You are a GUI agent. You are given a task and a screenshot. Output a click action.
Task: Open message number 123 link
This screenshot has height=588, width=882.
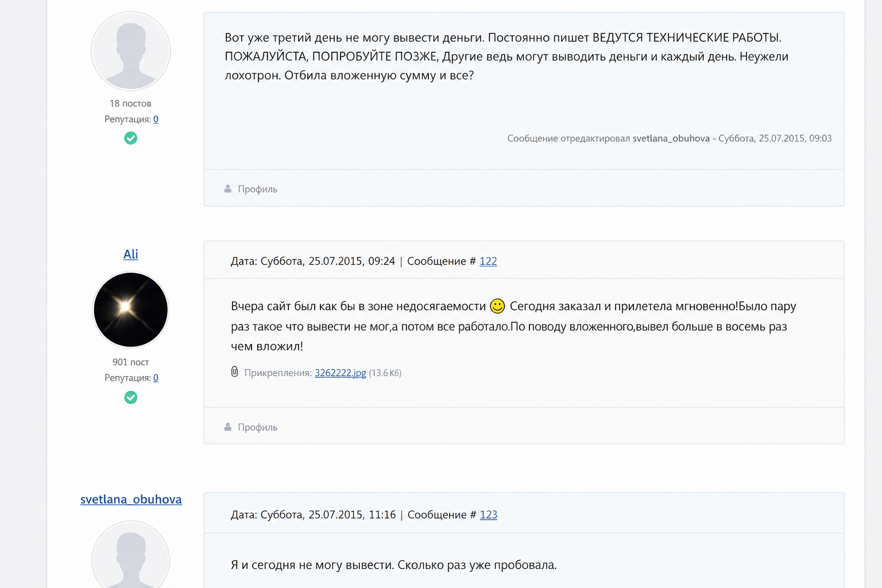tap(489, 515)
